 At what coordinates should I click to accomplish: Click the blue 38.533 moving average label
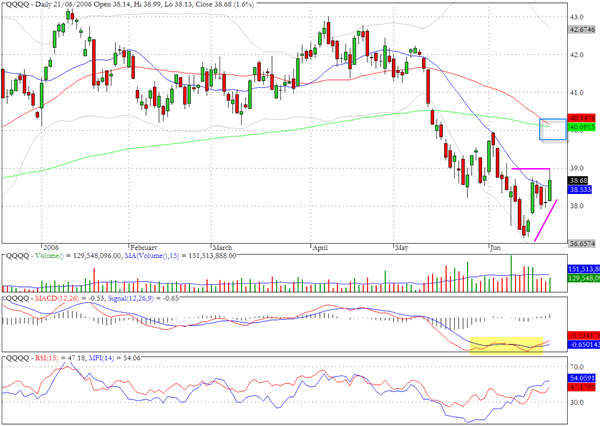580,189
